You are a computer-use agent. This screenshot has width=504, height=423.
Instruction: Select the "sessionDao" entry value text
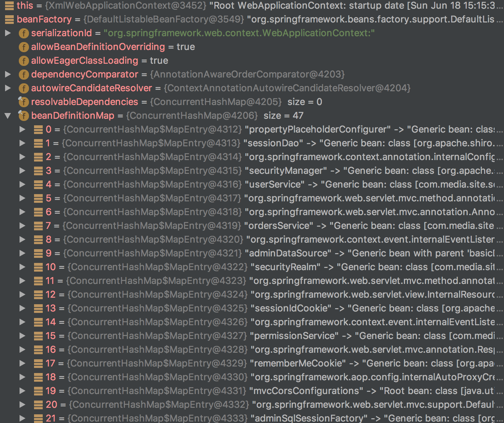pyautogui.click(x=373, y=143)
